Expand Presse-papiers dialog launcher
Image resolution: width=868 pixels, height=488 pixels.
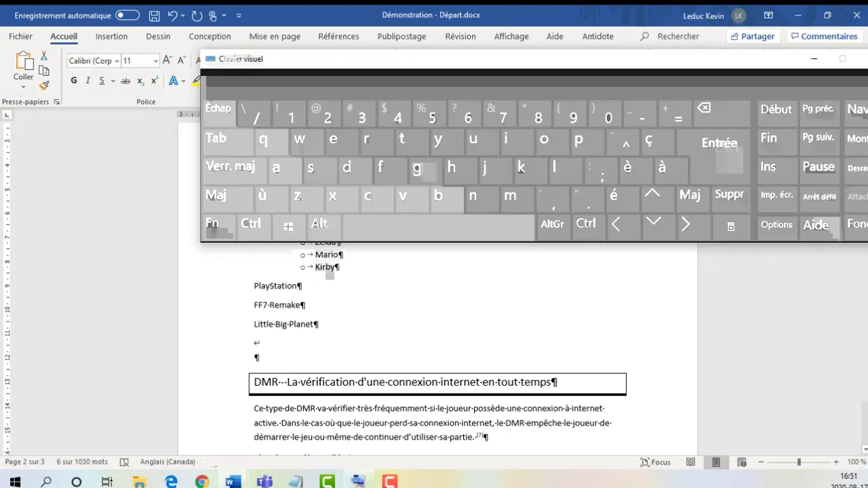[56, 102]
